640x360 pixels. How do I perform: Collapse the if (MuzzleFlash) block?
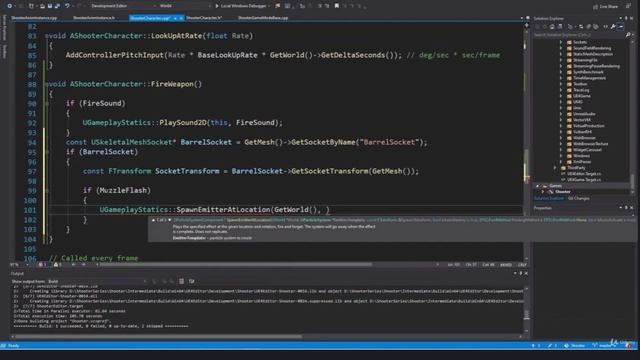click(47, 191)
